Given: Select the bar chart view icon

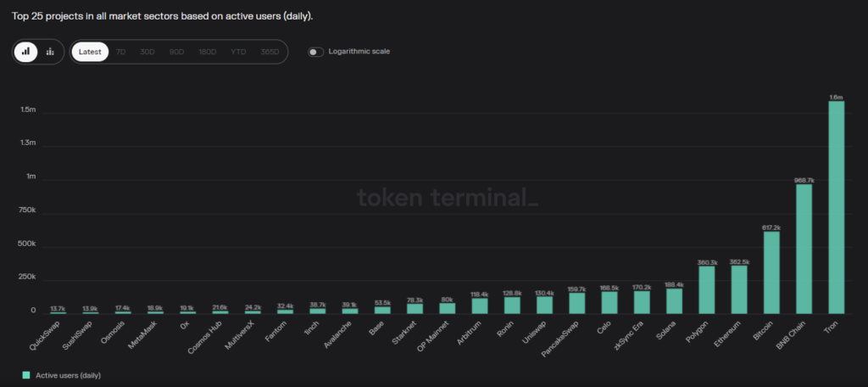Looking at the screenshot, I should click(x=26, y=52).
